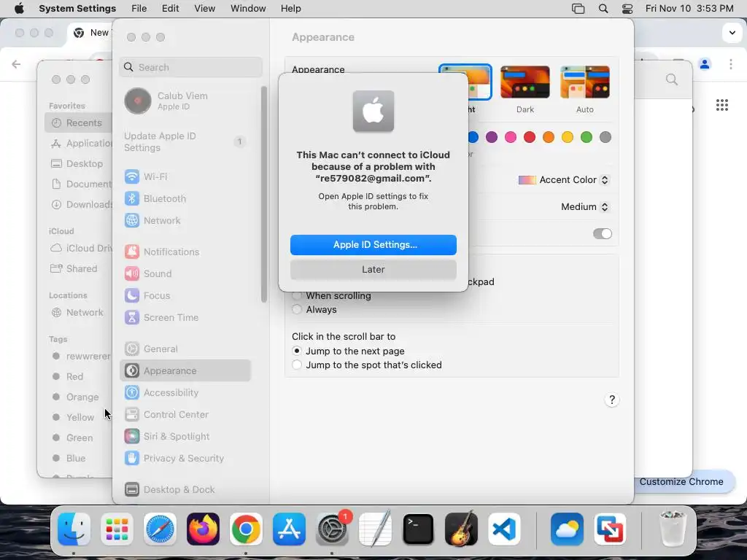This screenshot has width=747, height=560.
Task: Open Notifications settings
Action: [x=185, y=252]
